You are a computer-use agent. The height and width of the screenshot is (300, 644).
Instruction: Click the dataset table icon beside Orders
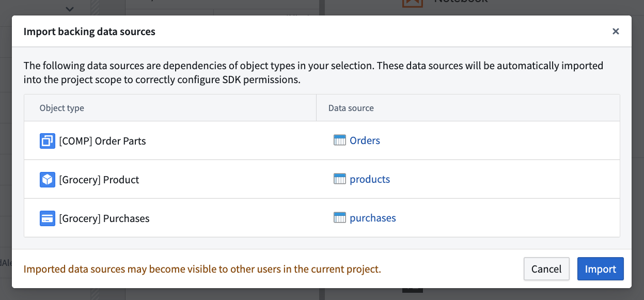339,140
